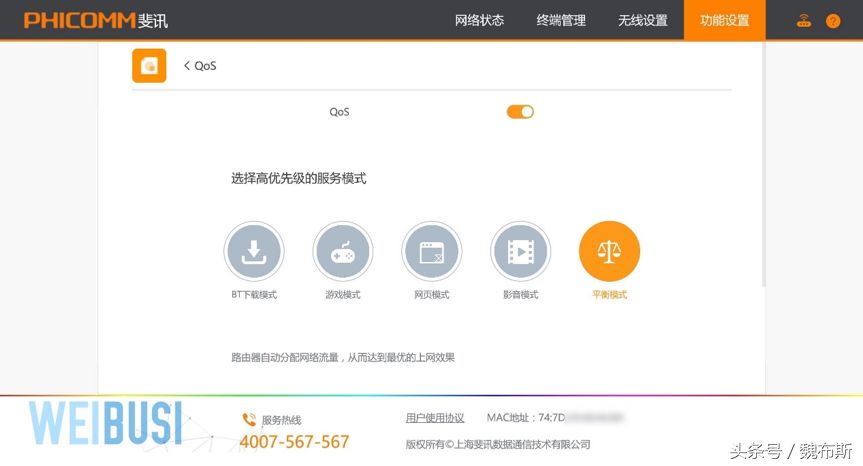This screenshot has width=863, height=466.
Task: Choose the 游戏模式 gamepad icon
Action: point(343,251)
